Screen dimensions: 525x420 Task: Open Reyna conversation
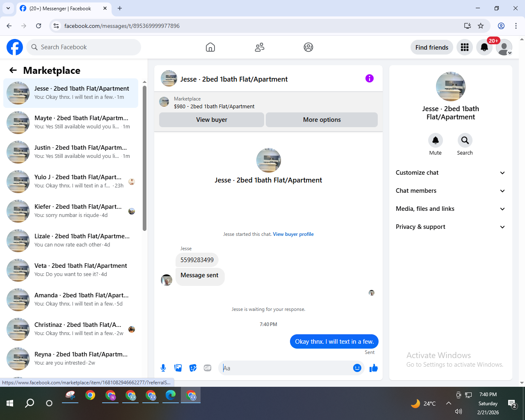tap(71, 359)
